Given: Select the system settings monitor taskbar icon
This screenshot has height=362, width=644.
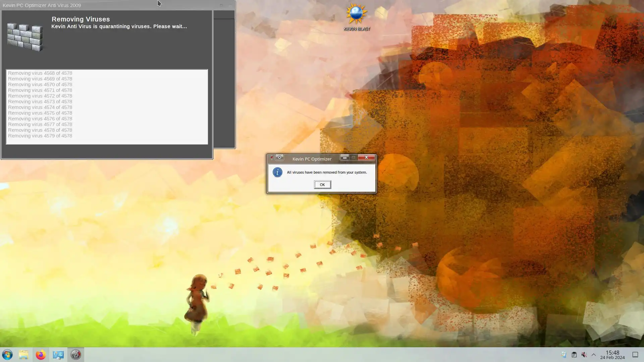Looking at the screenshot, I should tap(58, 355).
